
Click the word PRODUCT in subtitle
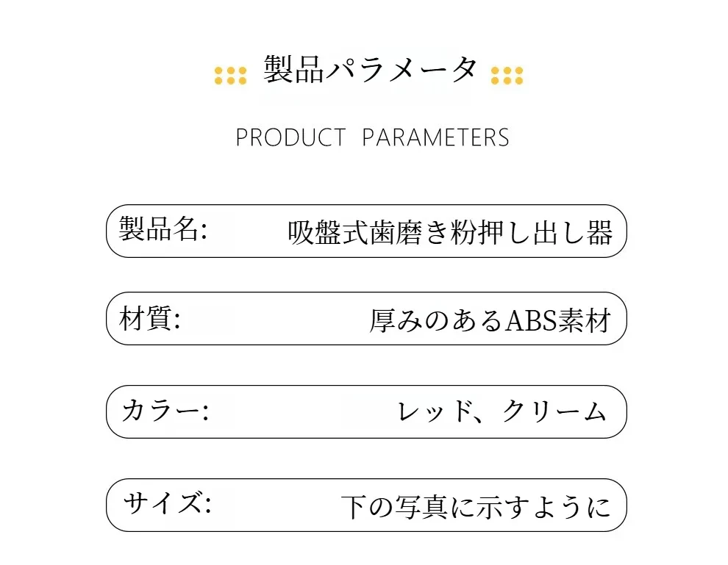(290, 137)
